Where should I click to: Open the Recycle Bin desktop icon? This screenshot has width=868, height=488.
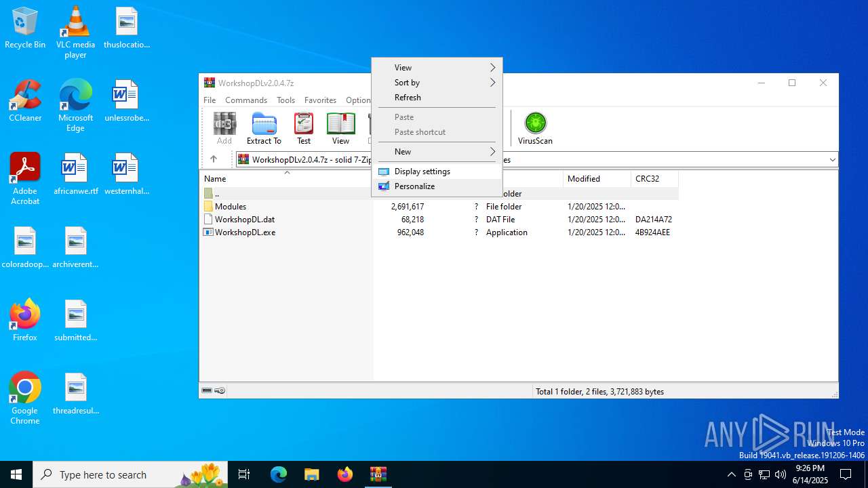tap(25, 28)
